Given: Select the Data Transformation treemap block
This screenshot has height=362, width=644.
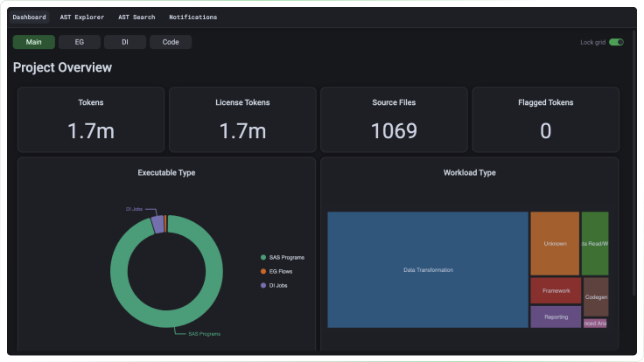Looking at the screenshot, I should pos(428,269).
